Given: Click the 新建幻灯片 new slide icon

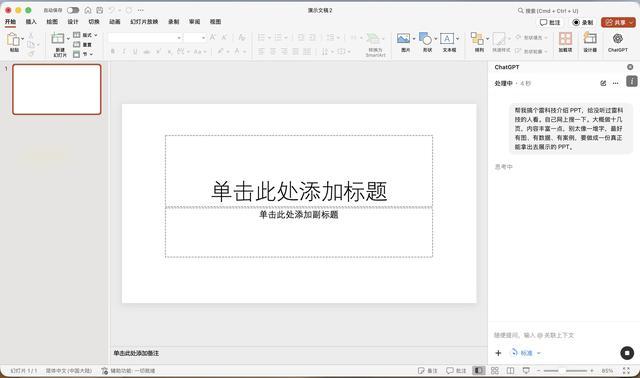Looking at the screenshot, I should (x=58, y=39).
